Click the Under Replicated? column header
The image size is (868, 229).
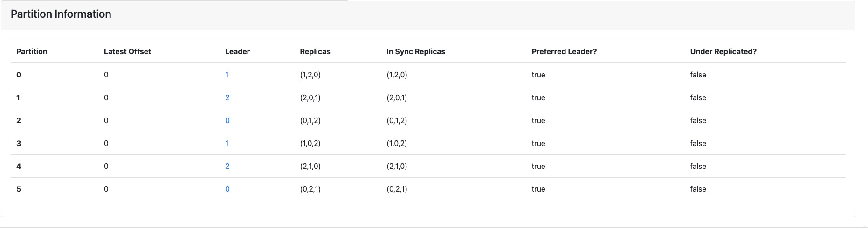[723, 51]
